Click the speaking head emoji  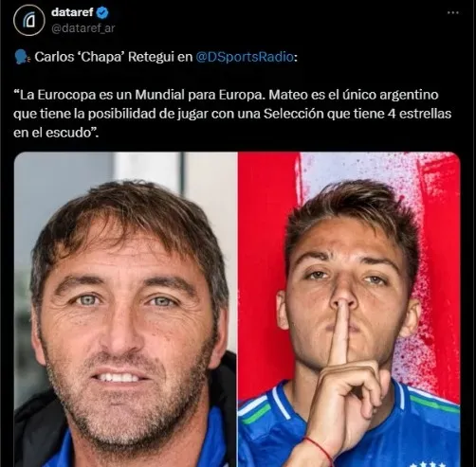point(22,58)
